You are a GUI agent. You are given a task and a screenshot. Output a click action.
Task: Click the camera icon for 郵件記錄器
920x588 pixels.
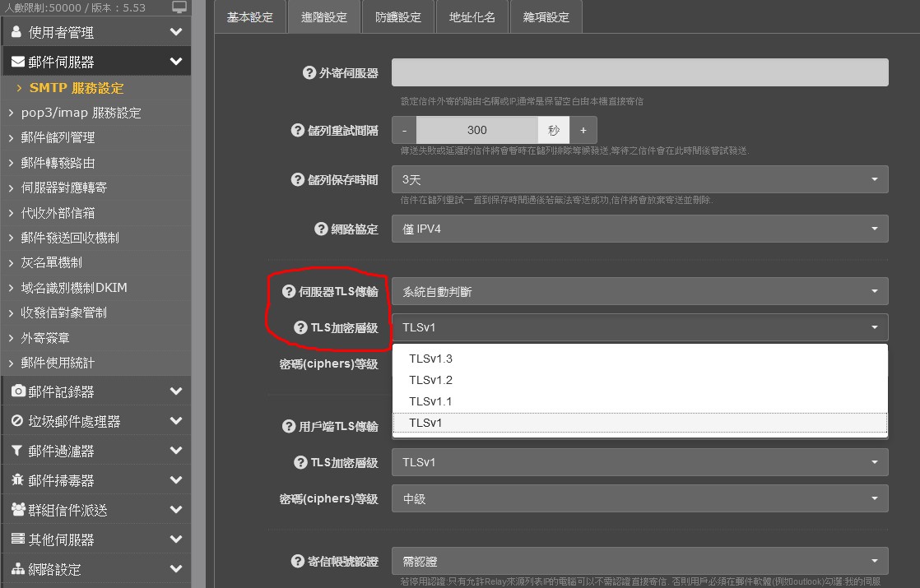coord(18,391)
